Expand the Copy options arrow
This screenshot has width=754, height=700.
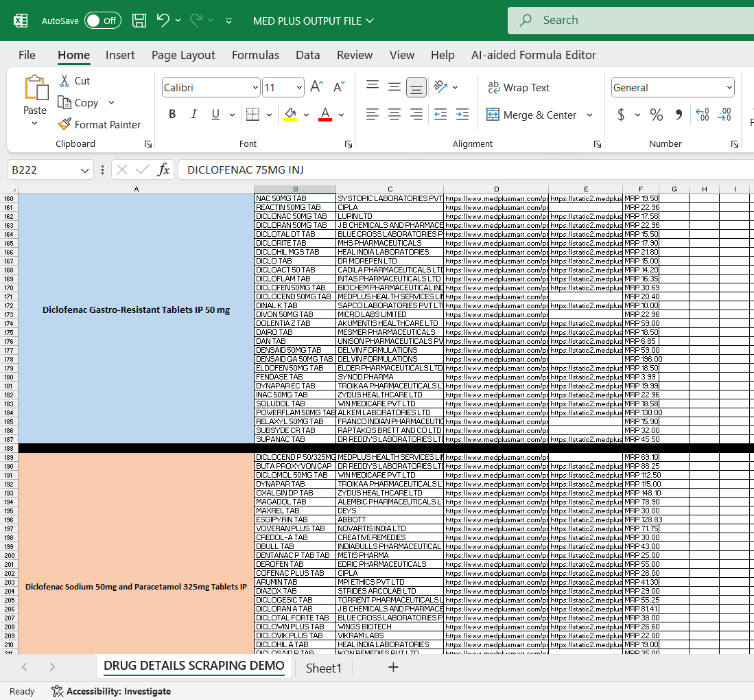[112, 102]
